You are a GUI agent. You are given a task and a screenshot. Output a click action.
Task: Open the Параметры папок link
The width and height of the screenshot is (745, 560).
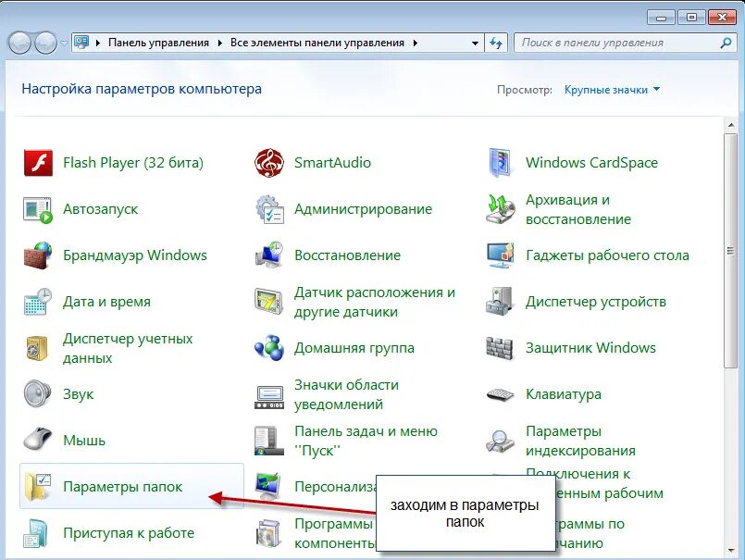[x=122, y=487]
